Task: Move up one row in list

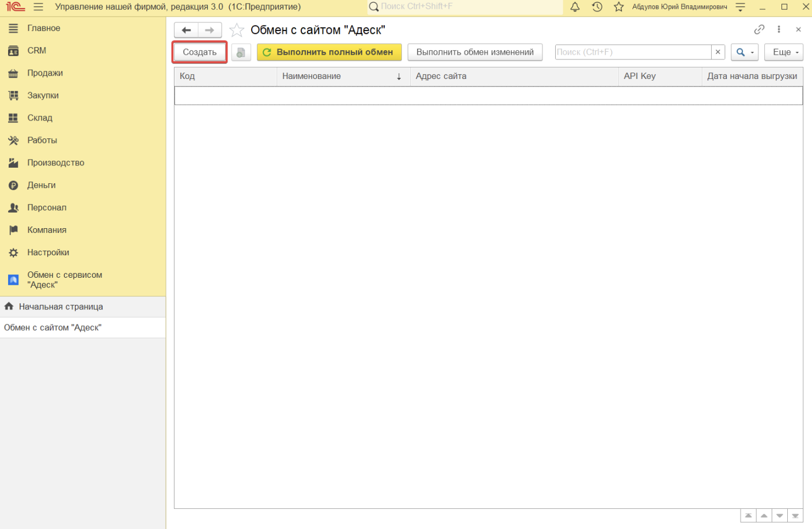Action: tap(764, 516)
